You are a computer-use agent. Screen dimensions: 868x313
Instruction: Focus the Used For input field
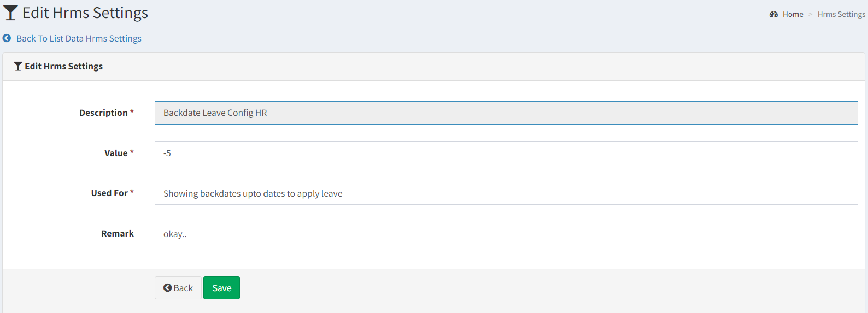506,193
